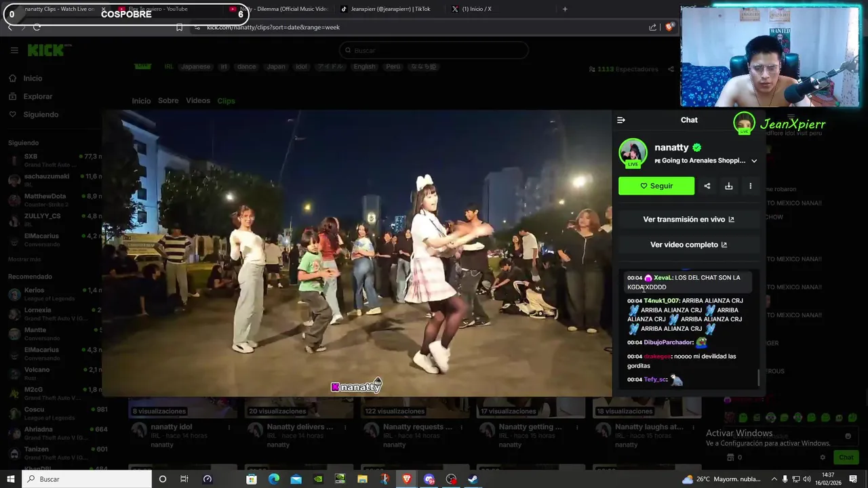Click the Kick Buscar search field
The width and height of the screenshot is (868, 488).
[433, 50]
